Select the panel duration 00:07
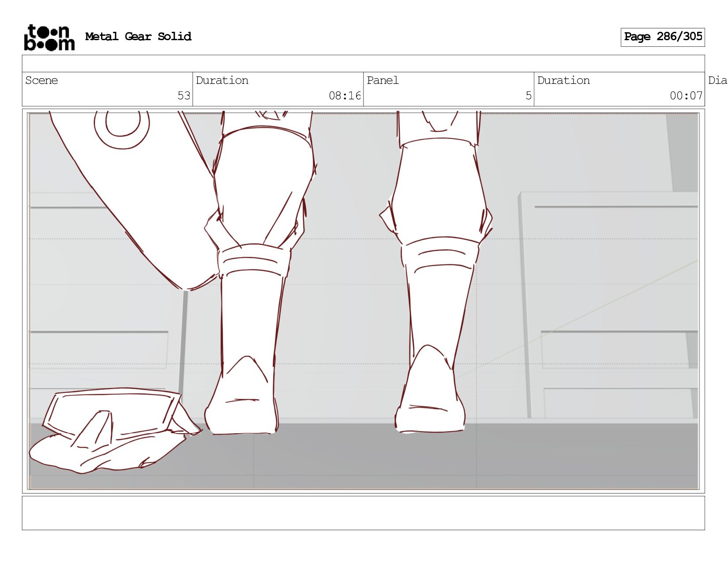This screenshot has width=728, height=563. pyautogui.click(x=686, y=96)
